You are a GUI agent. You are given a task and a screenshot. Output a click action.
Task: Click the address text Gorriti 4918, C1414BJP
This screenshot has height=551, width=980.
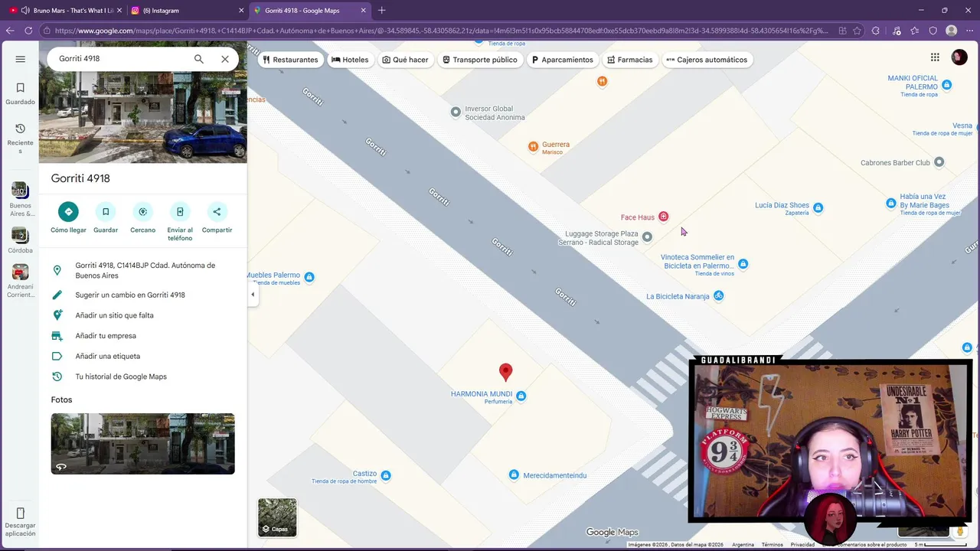click(x=145, y=270)
